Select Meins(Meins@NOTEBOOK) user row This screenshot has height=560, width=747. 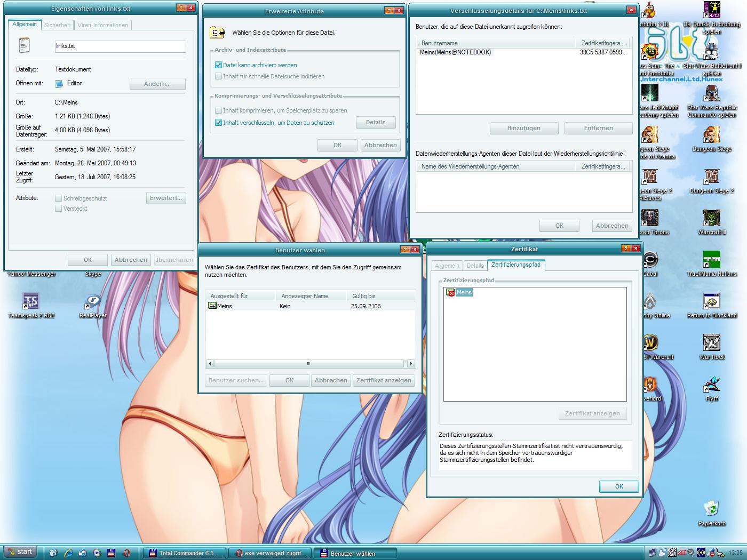524,52
